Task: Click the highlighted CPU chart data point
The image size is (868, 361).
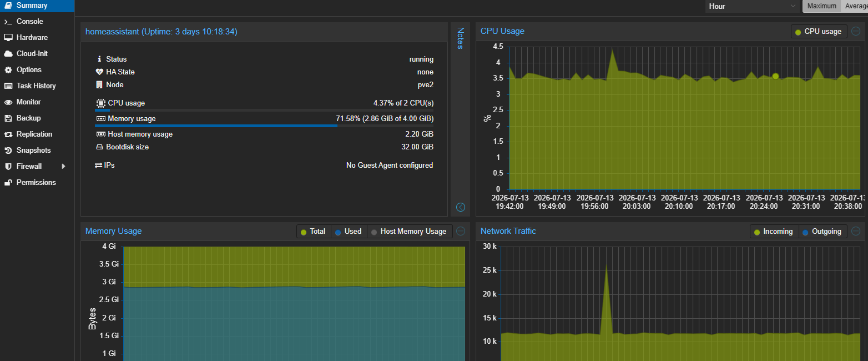Action: [775, 76]
